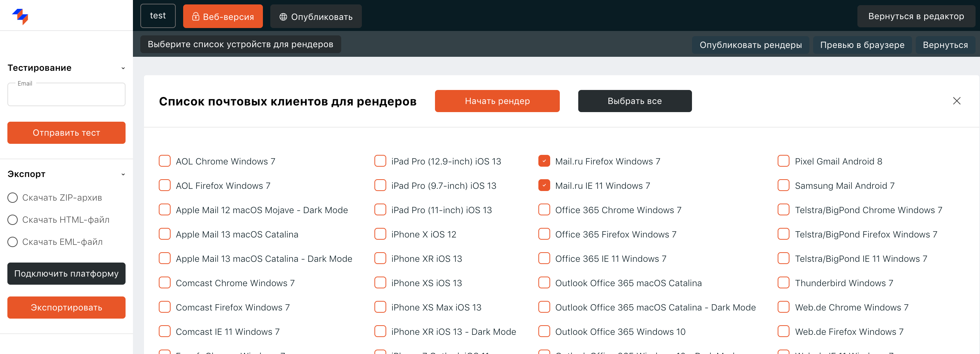980x354 pixels.
Task: Click the 'iPad Pro (9.7-inch) iOS 13' label
Action: [443, 186]
